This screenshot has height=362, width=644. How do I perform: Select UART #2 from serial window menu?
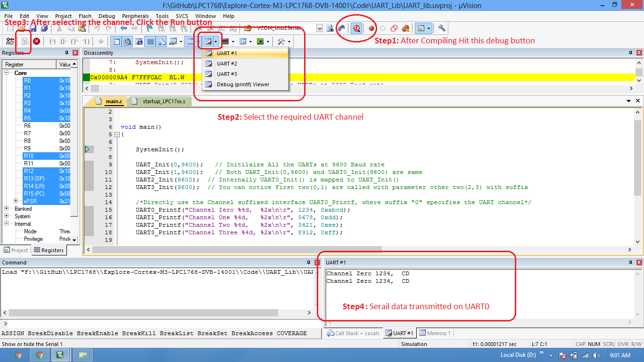[x=227, y=64]
